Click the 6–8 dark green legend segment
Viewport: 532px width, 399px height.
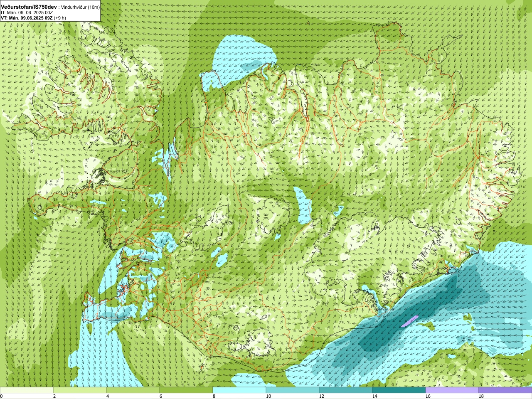(186, 390)
